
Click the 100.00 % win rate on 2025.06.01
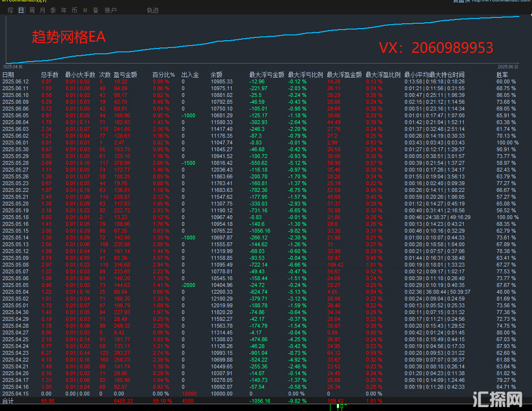(x=508, y=142)
